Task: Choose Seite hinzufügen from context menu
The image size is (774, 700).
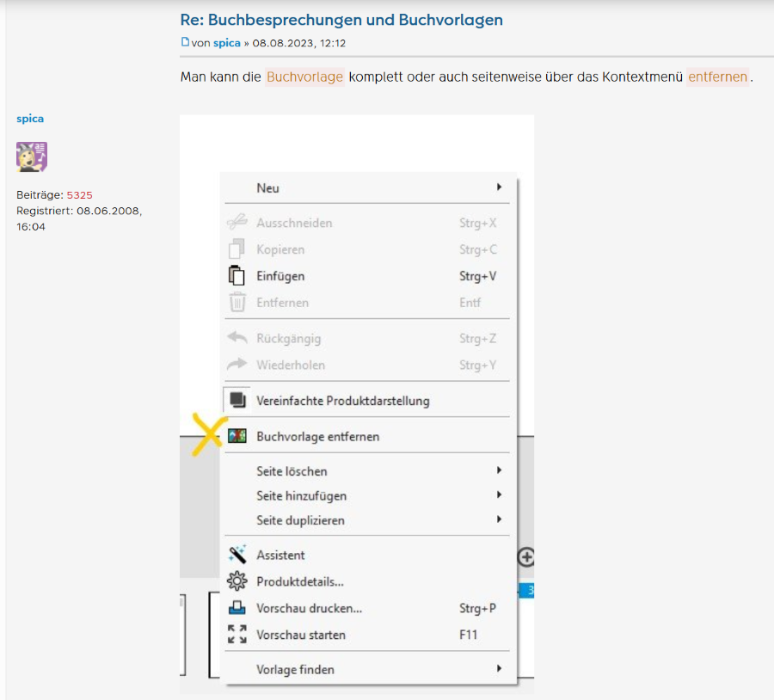Action: pos(301,496)
